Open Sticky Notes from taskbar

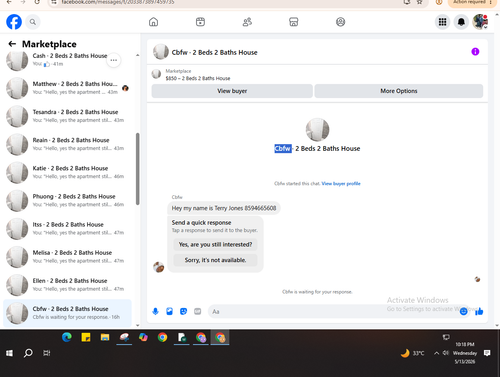(86, 337)
